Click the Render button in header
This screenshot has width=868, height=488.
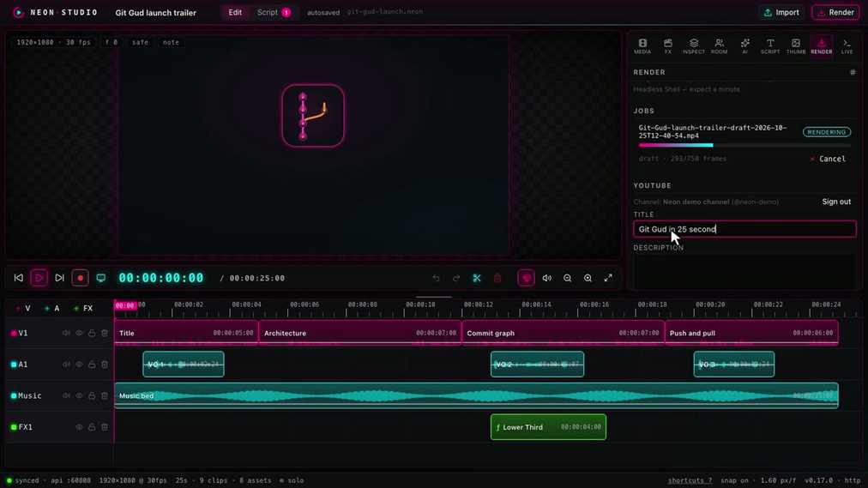835,12
